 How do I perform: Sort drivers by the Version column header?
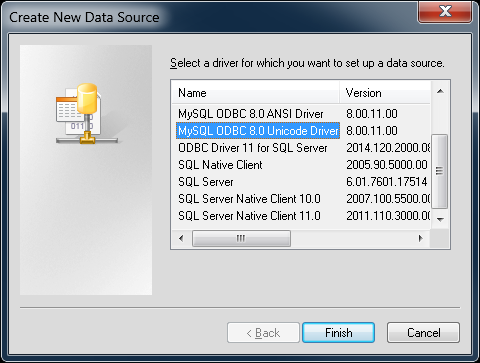[x=385, y=93]
